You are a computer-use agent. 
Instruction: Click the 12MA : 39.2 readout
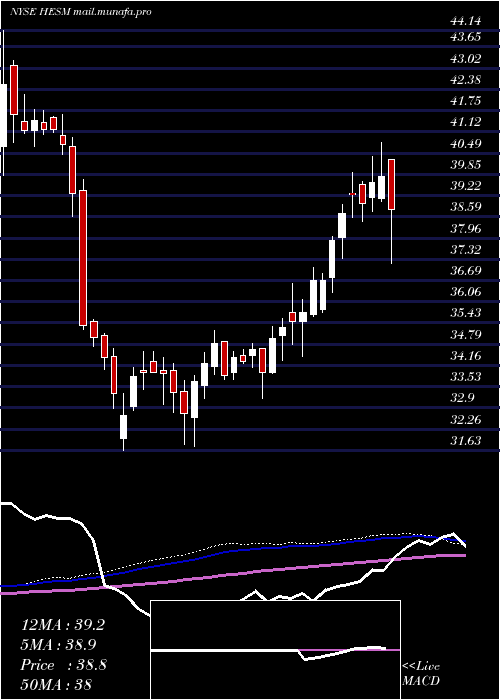click(63, 625)
